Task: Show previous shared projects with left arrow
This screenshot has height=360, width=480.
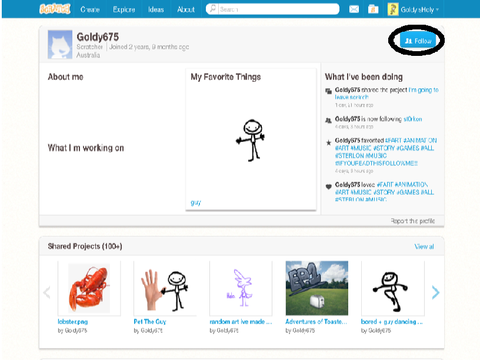Action: 47,292
